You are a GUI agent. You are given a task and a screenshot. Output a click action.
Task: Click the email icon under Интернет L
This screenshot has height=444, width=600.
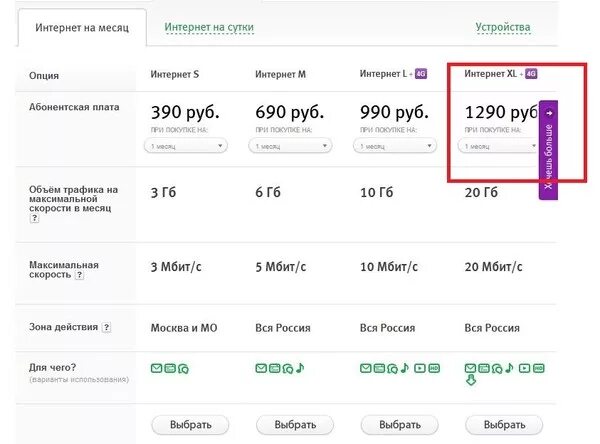point(365,368)
